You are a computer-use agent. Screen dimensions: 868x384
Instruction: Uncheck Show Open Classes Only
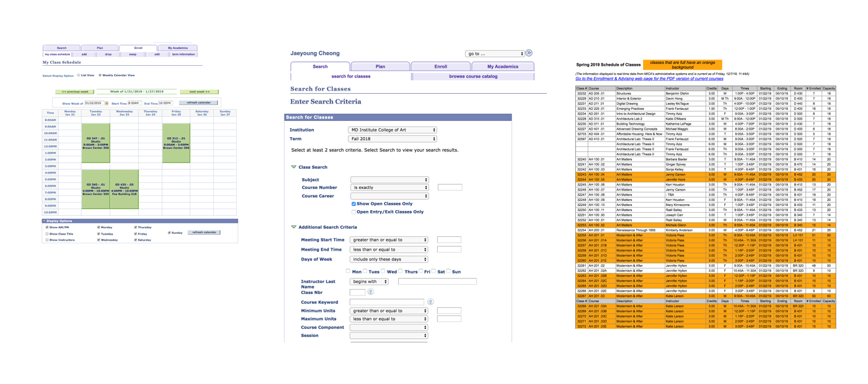pyautogui.click(x=353, y=203)
